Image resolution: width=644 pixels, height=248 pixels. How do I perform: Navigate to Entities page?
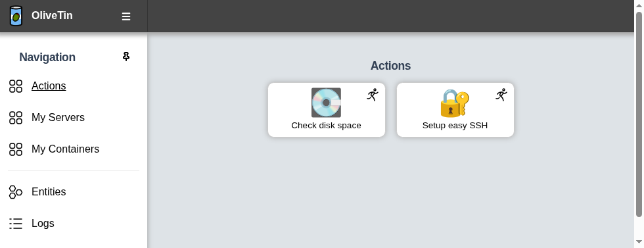point(49,192)
